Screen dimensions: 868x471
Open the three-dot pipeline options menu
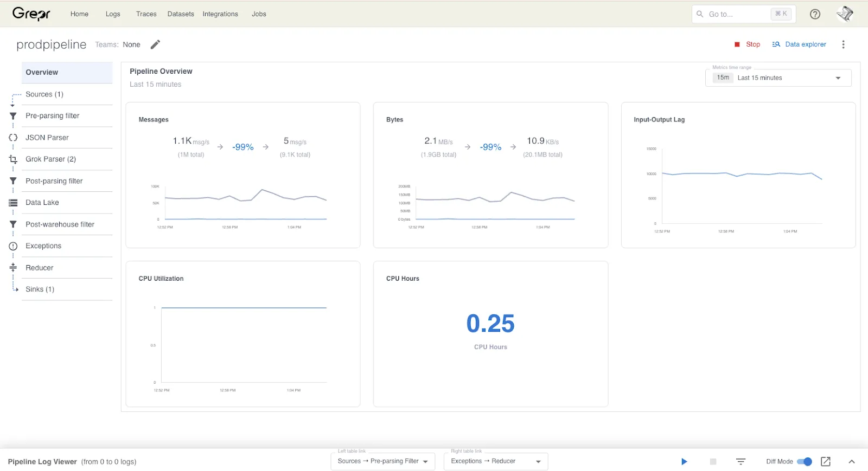[x=843, y=44]
